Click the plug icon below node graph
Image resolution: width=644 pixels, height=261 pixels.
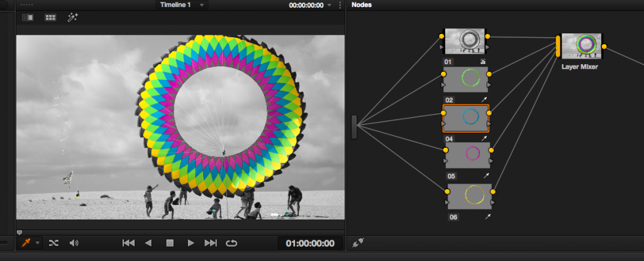pos(358,243)
